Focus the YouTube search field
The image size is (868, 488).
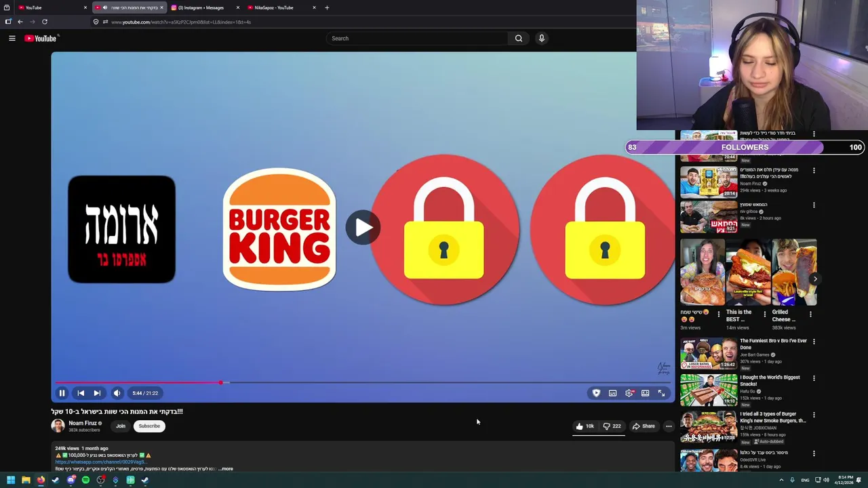coord(417,39)
